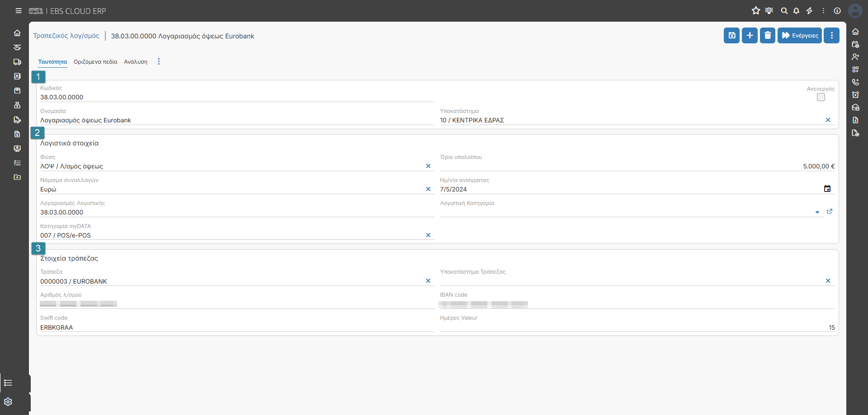This screenshot has width=868, height=415.
Task: Click the home icon in right sidebar
Action: [855, 32]
